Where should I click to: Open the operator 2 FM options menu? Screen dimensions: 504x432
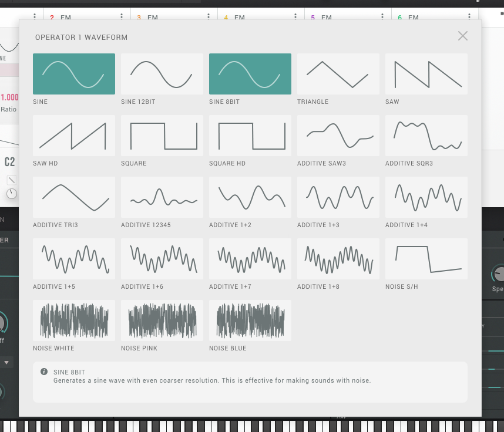pyautogui.click(x=122, y=17)
